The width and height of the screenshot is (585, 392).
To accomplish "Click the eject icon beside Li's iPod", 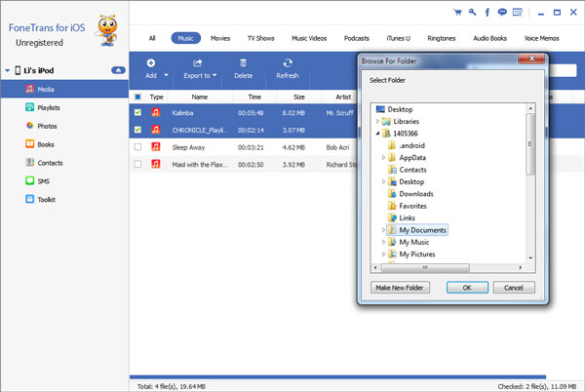I will [118, 70].
